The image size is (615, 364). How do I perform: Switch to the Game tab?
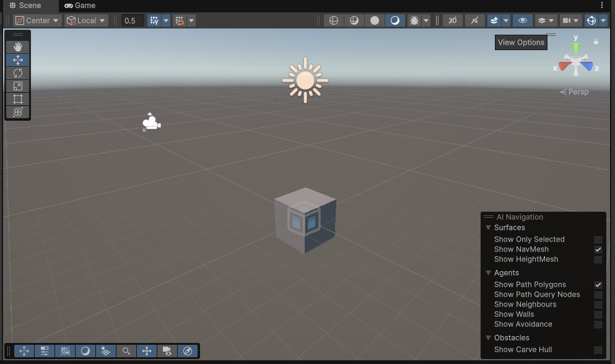tap(80, 6)
